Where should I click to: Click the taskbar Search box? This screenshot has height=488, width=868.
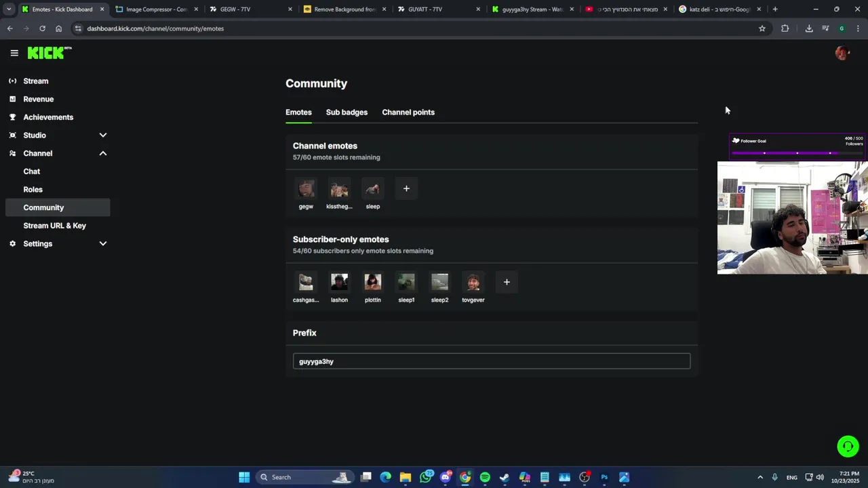tap(305, 477)
